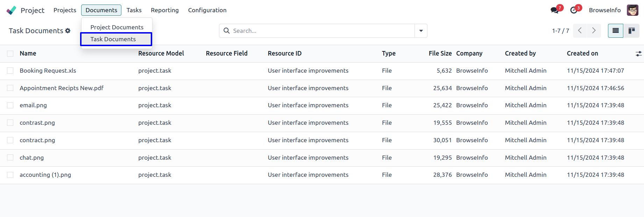The height and width of the screenshot is (217, 644).
Task: Check the Booking Request.xls row checkbox
Action: (x=10, y=71)
